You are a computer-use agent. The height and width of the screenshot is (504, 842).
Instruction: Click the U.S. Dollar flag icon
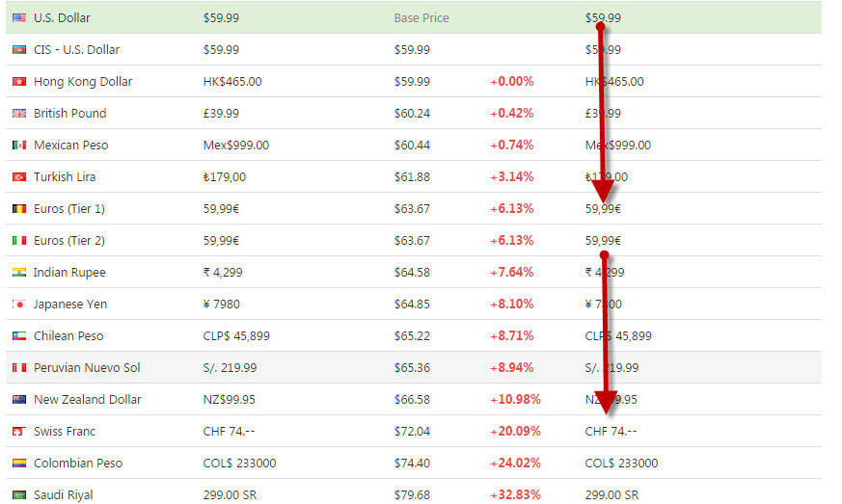[x=18, y=18]
